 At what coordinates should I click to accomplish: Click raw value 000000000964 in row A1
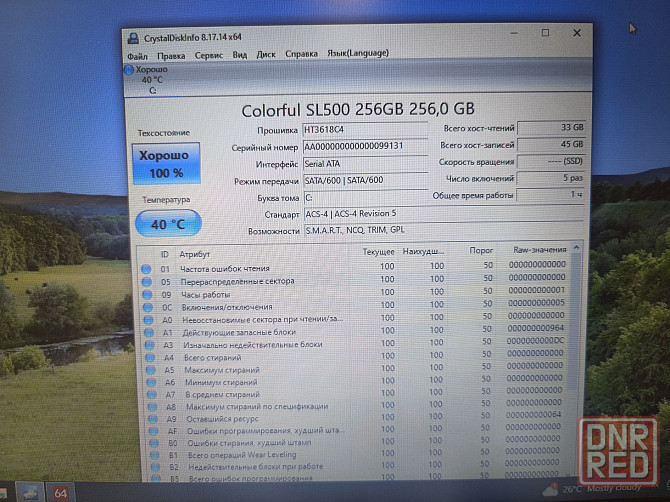(536, 328)
